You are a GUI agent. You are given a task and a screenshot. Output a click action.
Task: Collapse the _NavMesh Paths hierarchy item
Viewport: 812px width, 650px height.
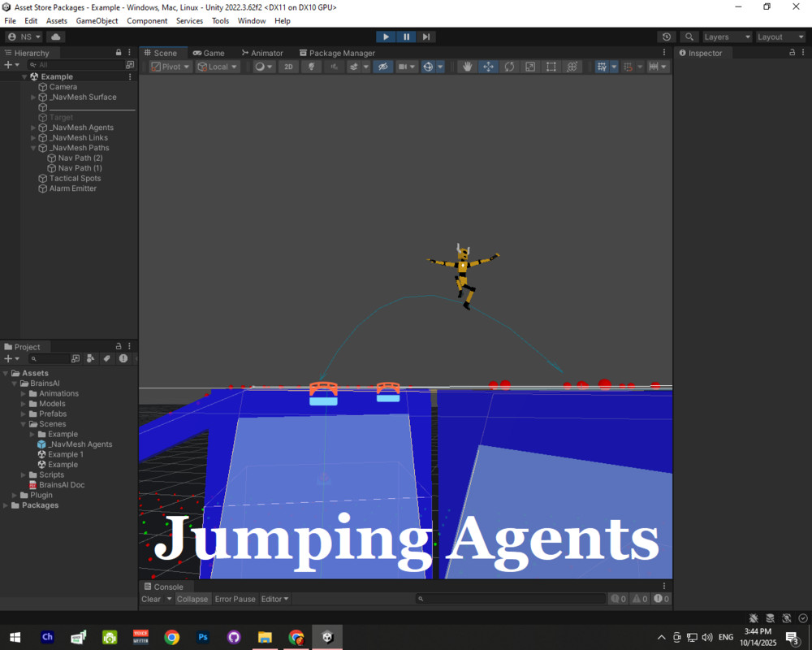pyautogui.click(x=33, y=148)
